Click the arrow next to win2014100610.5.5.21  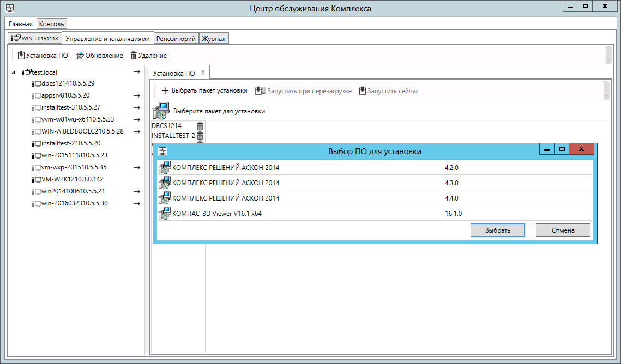(x=137, y=191)
